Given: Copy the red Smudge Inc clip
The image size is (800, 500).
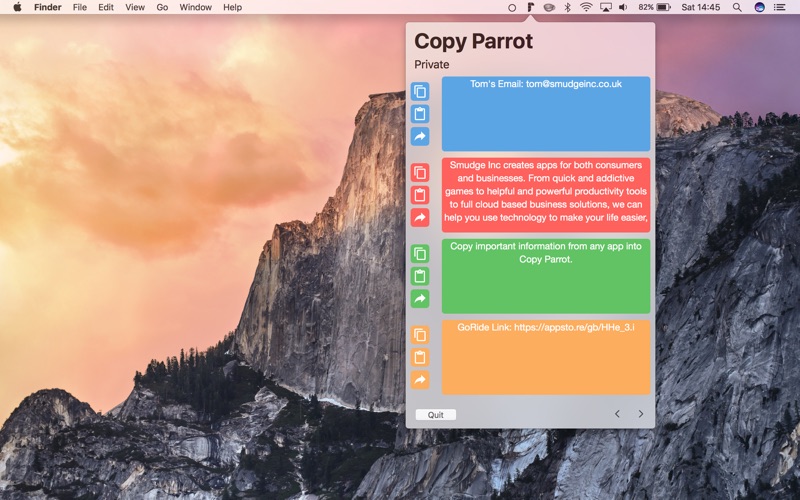Looking at the screenshot, I should point(420,172).
